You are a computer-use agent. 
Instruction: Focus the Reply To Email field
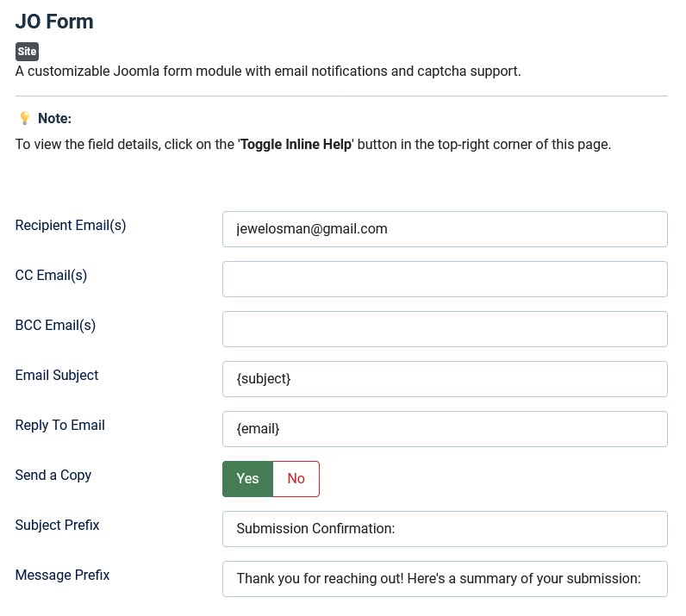pos(445,429)
